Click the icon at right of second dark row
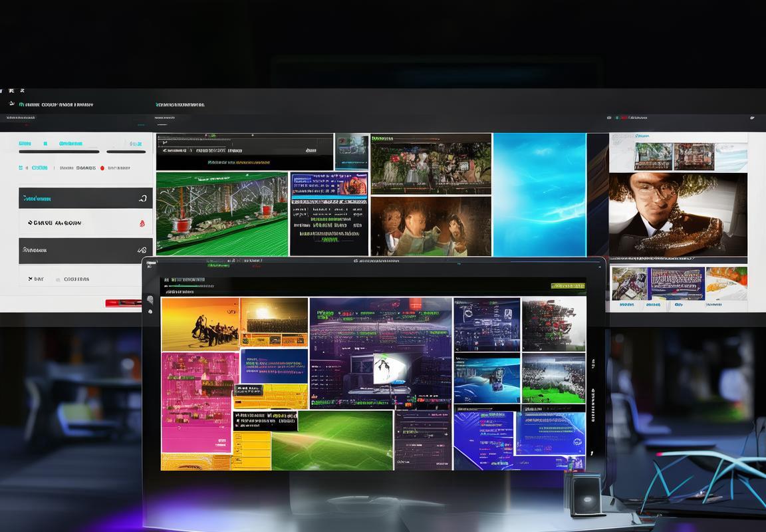Viewport: 766px width, 532px height. (142, 250)
